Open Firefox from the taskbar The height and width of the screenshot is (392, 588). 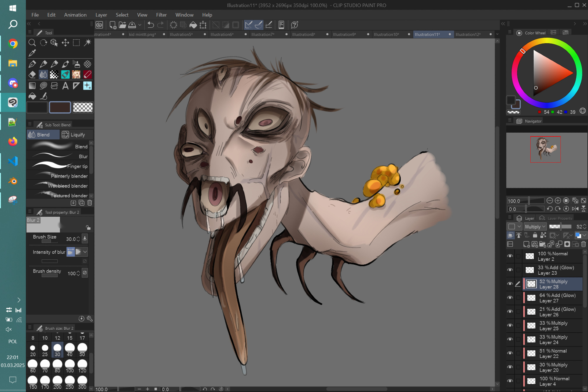[x=13, y=141]
